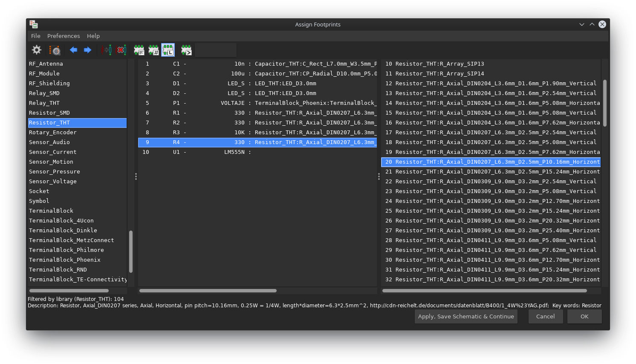Choose footprint 27 DIN0309 P25.40mm Horizontal
The image size is (636, 364).
(x=491, y=230)
